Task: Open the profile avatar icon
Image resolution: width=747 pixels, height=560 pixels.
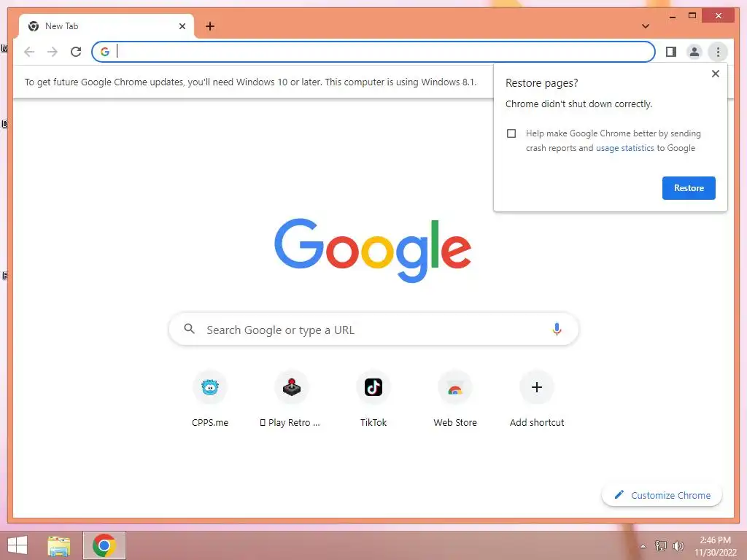Action: [694, 52]
